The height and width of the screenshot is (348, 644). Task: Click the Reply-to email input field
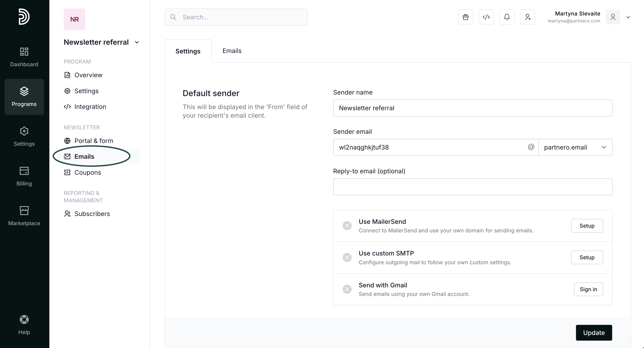coord(472,187)
